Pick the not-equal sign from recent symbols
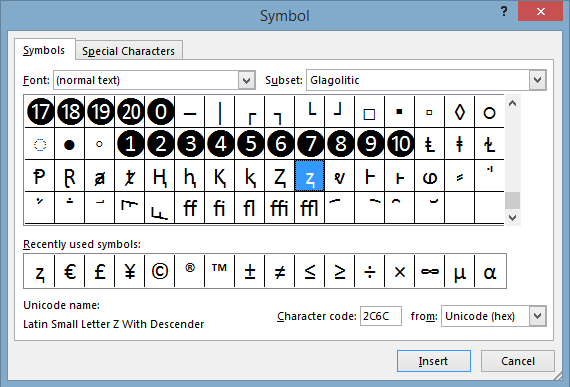 pyautogui.click(x=280, y=271)
